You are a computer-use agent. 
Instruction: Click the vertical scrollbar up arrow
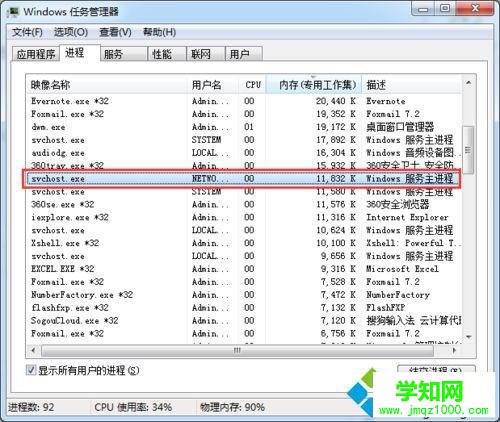tap(469, 83)
